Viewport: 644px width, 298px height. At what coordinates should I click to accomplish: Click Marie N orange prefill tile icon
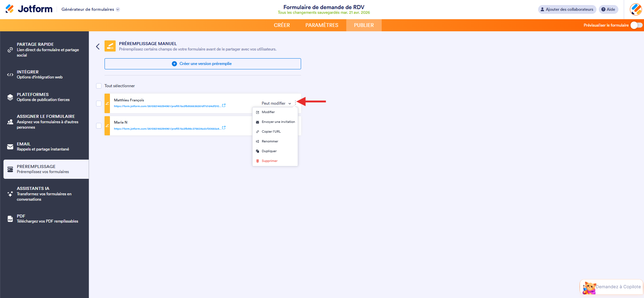pos(107,126)
